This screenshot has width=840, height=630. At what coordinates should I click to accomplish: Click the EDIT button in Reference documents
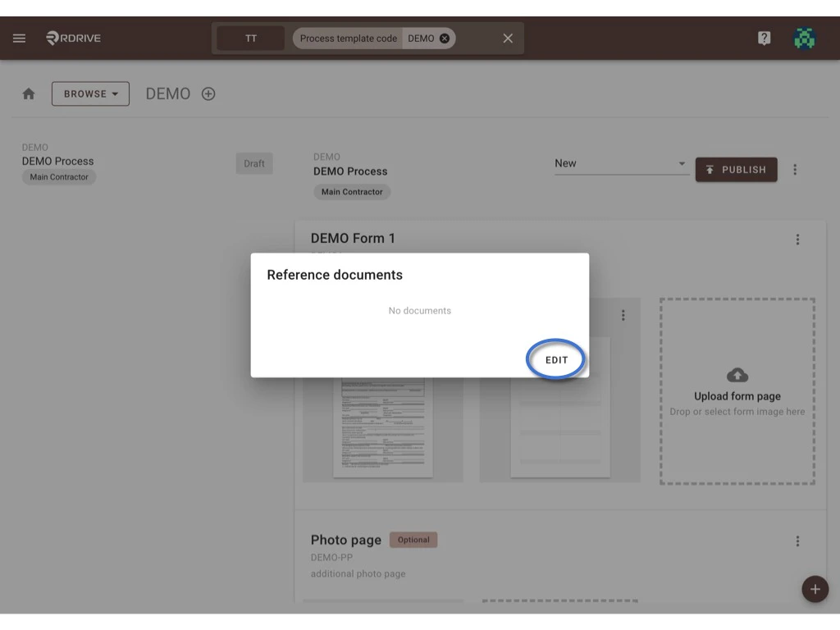[555, 359]
